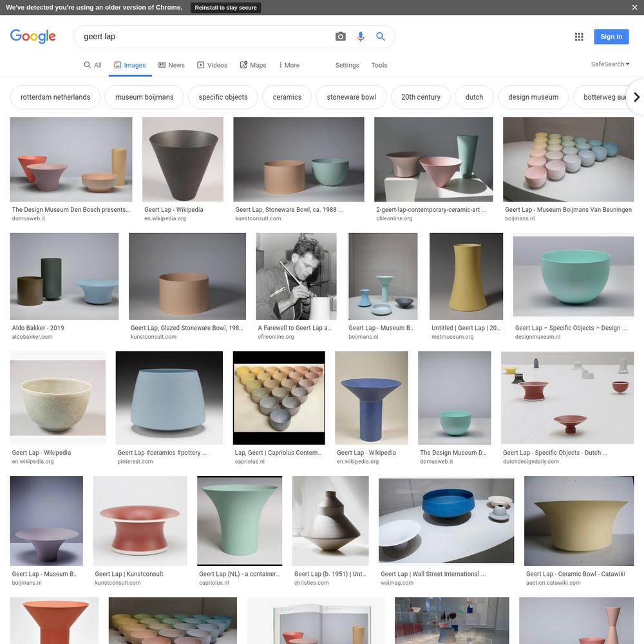The height and width of the screenshot is (644, 644).
Task: Open the More search types menu
Action: pos(289,65)
